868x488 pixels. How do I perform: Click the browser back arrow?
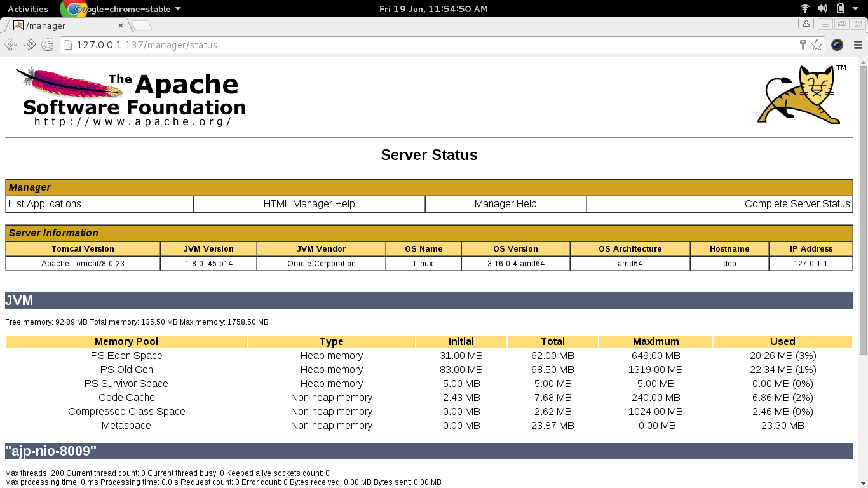pos(10,44)
